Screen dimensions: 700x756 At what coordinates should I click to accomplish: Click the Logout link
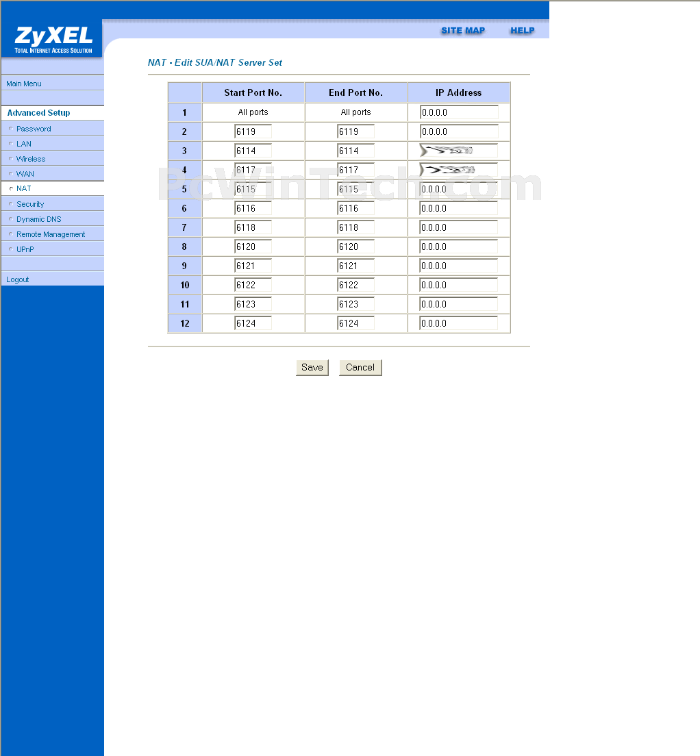tap(18, 279)
